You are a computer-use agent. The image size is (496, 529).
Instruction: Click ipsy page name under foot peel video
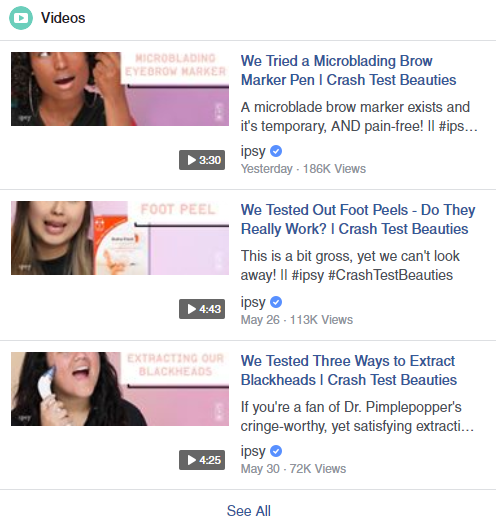[253, 302]
